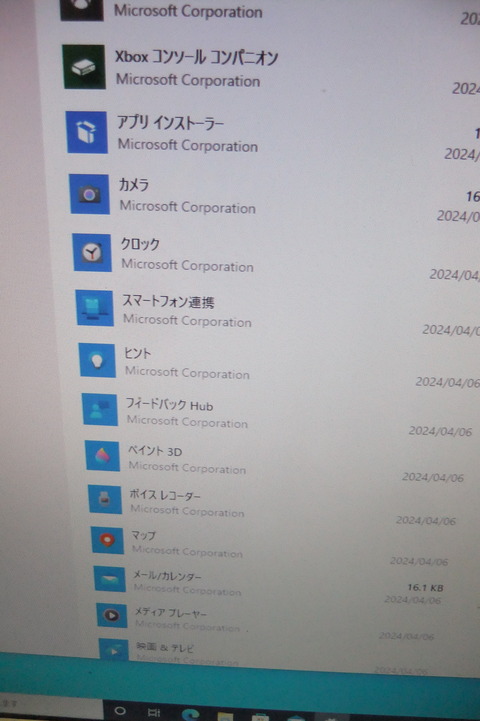This screenshot has height=721, width=480.
Task: Click the 16.1 KB size for メール/カレンダー
Action: pyautogui.click(x=425, y=587)
